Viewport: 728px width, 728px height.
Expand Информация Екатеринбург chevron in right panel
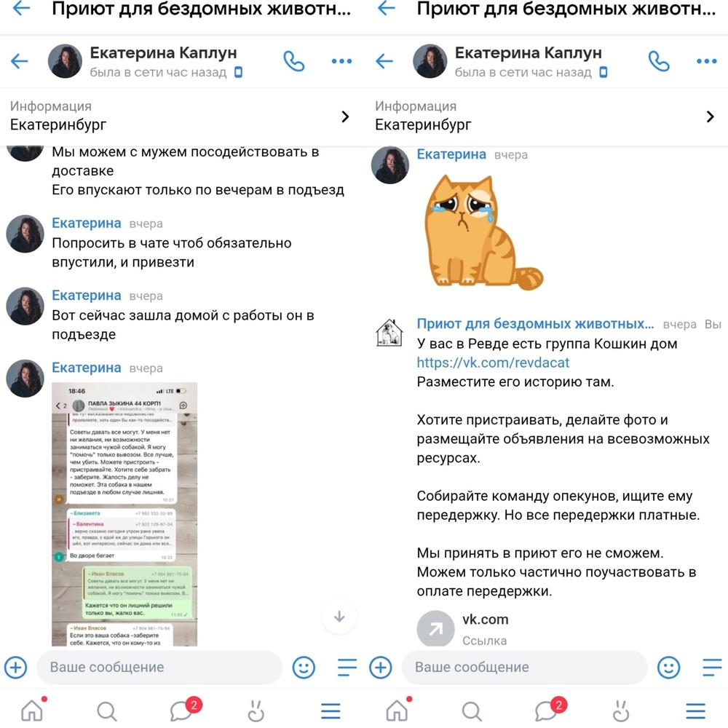coord(710,116)
